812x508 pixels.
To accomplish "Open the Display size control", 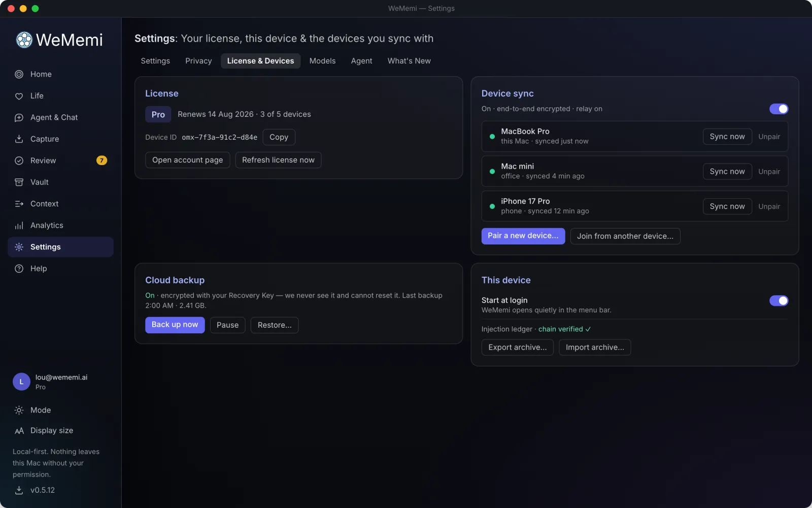I will pyautogui.click(x=43, y=431).
